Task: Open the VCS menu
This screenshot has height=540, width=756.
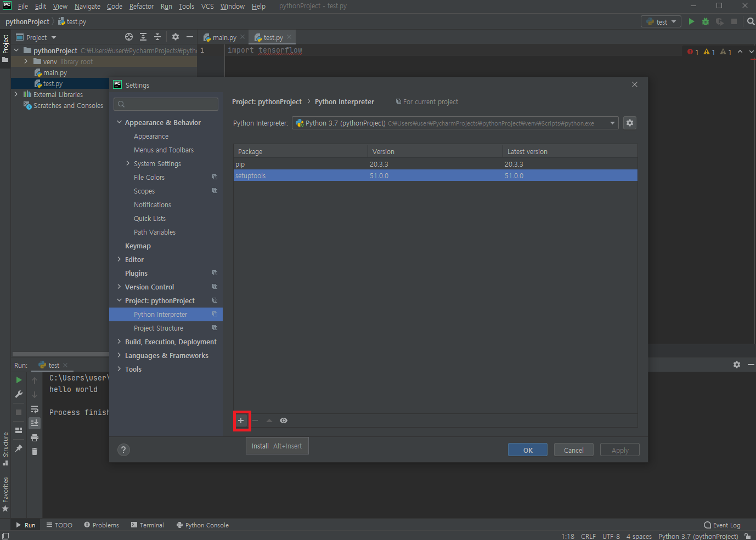Action: pos(207,6)
